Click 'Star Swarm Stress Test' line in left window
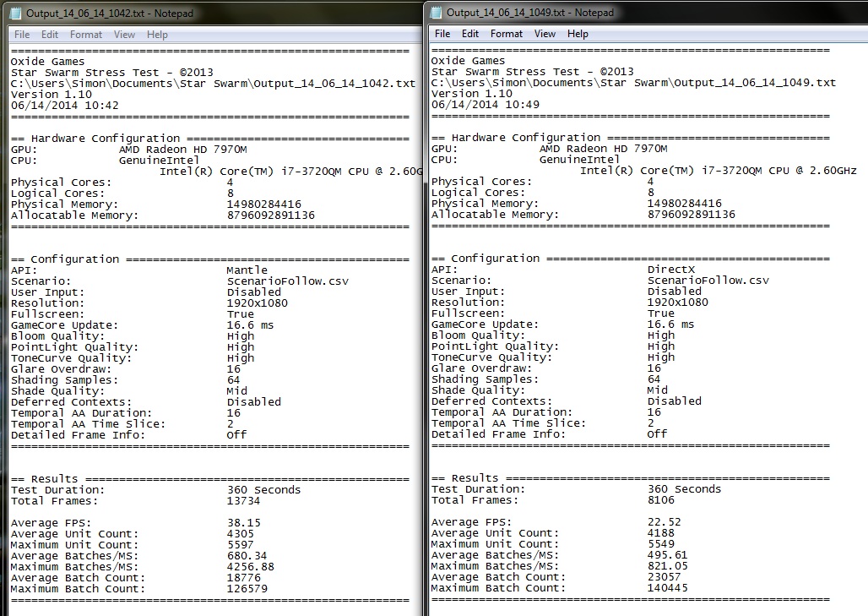The height and width of the screenshot is (616, 868). (x=111, y=73)
